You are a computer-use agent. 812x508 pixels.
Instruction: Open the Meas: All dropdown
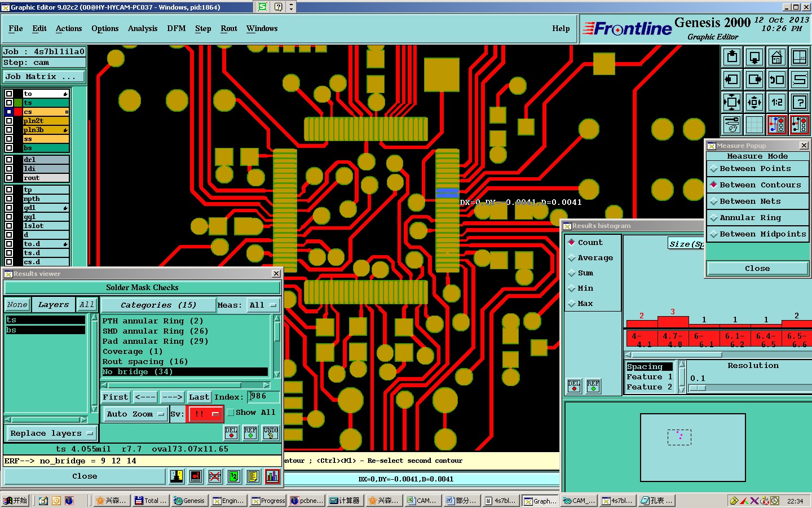[263, 305]
